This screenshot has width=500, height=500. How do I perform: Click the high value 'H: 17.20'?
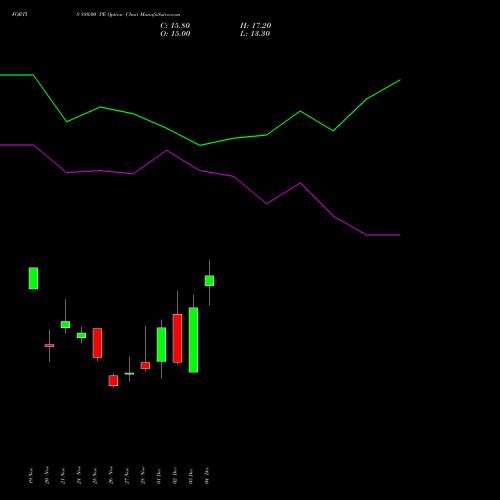click(256, 26)
